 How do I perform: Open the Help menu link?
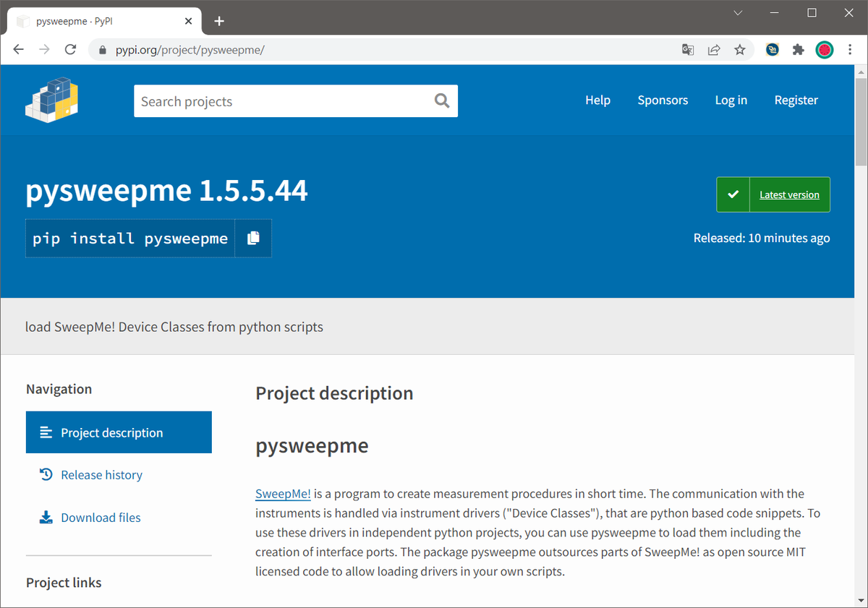click(x=597, y=100)
